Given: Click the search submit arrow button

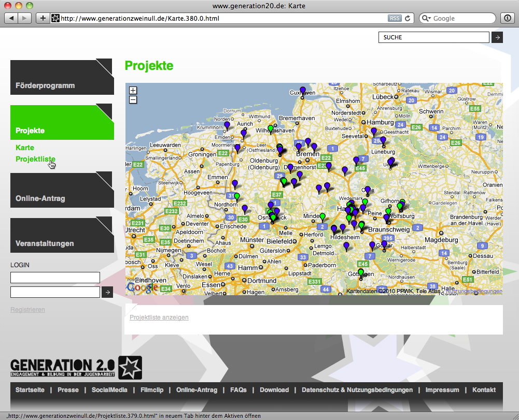Looking at the screenshot, I should tap(497, 37).
